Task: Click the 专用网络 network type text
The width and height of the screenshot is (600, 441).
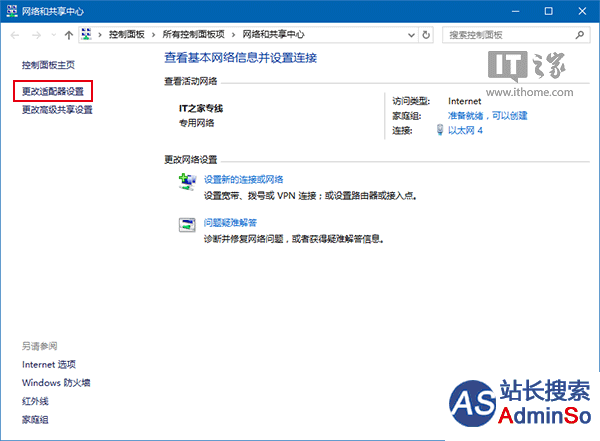Action: click(x=197, y=123)
